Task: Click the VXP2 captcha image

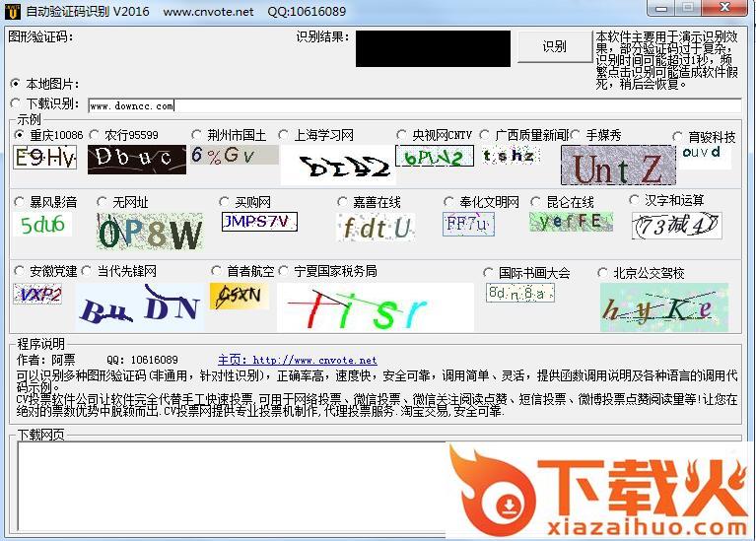Action: coord(37,294)
